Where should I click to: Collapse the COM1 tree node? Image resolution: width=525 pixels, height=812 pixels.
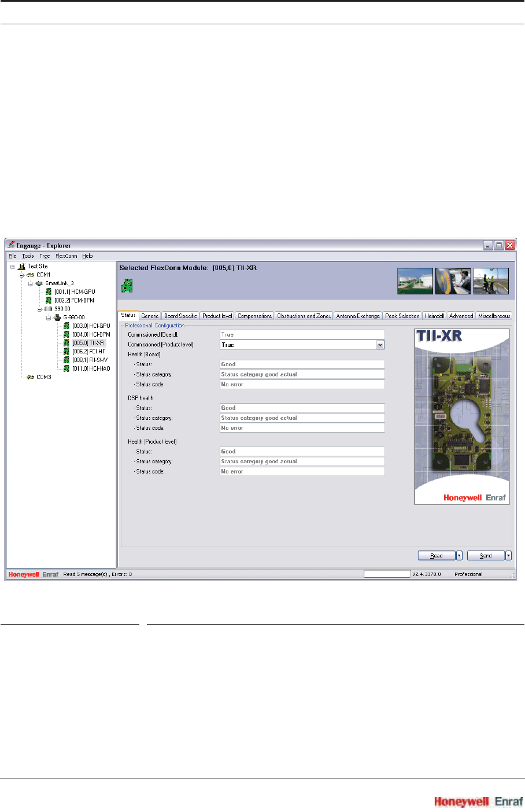pyautogui.click(x=22, y=275)
